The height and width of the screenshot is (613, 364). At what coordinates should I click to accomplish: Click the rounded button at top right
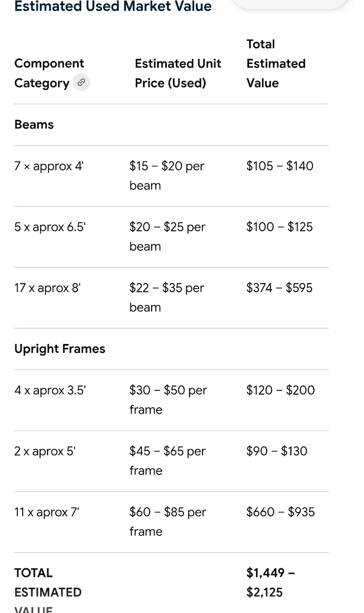click(x=290, y=3)
